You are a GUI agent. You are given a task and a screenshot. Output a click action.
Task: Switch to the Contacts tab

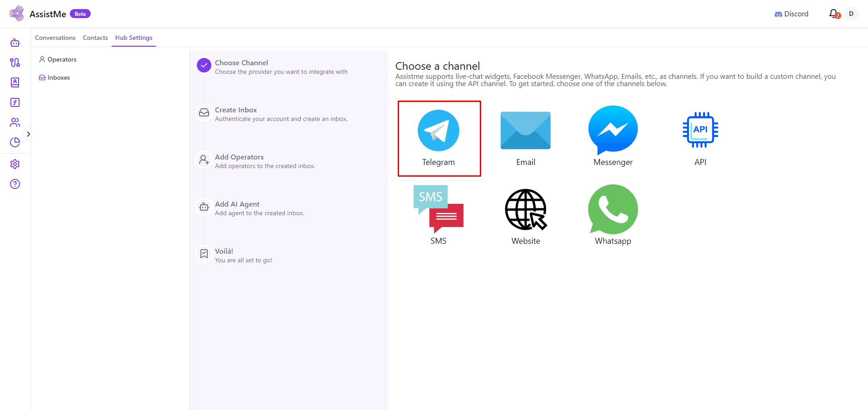click(95, 38)
